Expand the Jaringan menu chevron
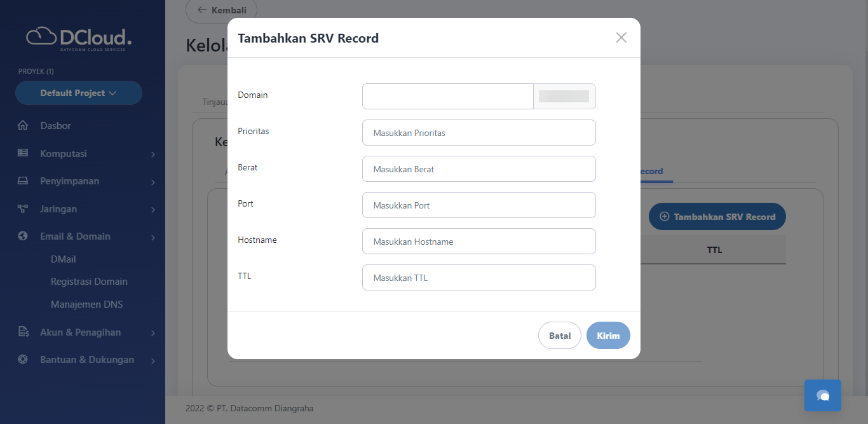Screen dimensions: 868x424 pos(153,209)
